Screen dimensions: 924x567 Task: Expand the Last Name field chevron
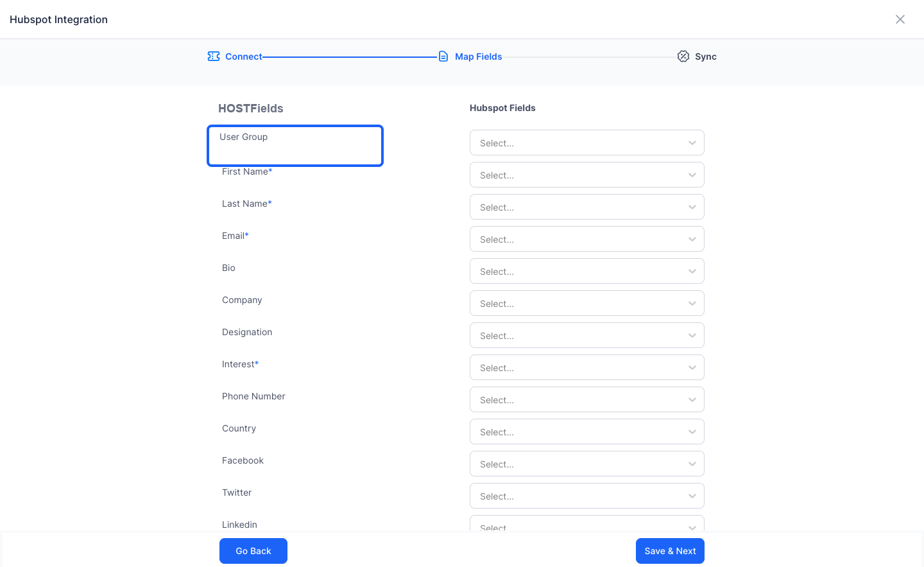coord(692,207)
